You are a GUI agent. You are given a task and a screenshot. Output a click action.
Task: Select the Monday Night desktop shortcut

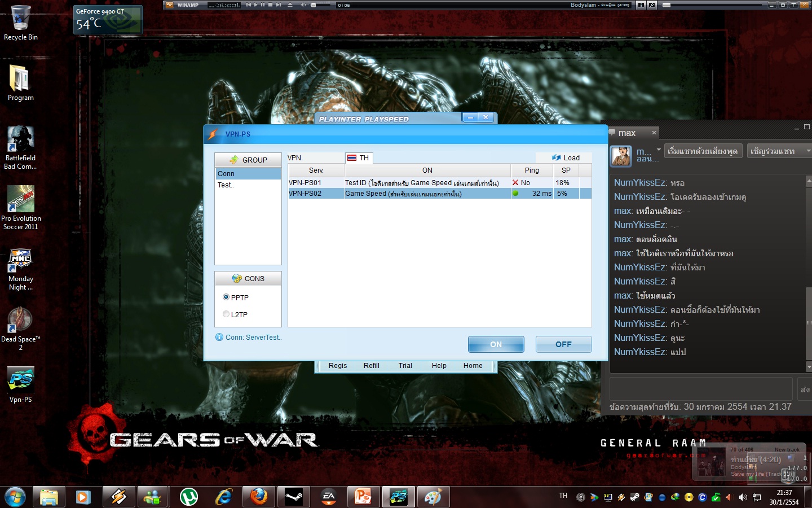[21, 269]
